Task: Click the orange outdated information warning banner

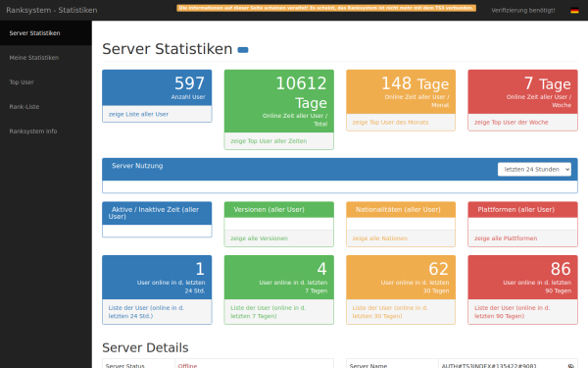Action: click(x=326, y=8)
